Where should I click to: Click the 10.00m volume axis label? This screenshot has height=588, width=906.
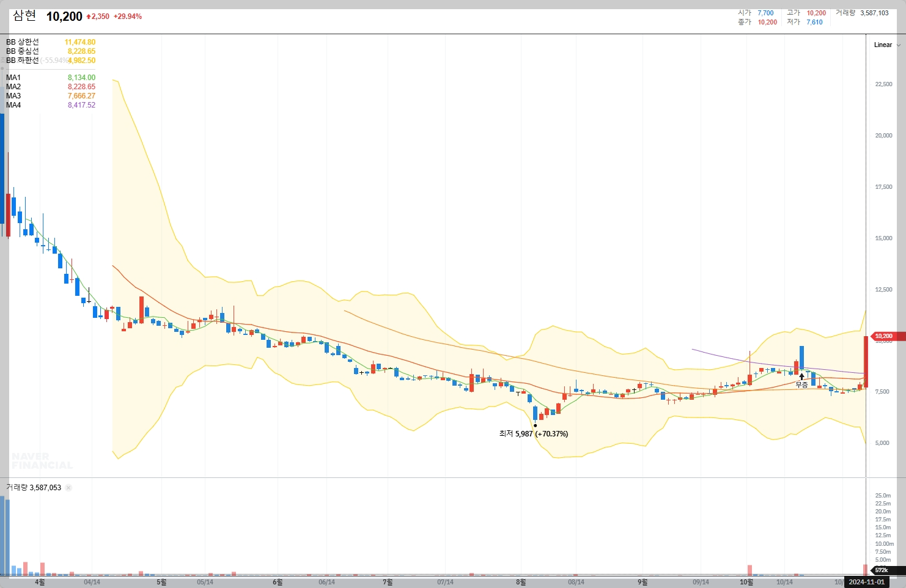pos(885,544)
